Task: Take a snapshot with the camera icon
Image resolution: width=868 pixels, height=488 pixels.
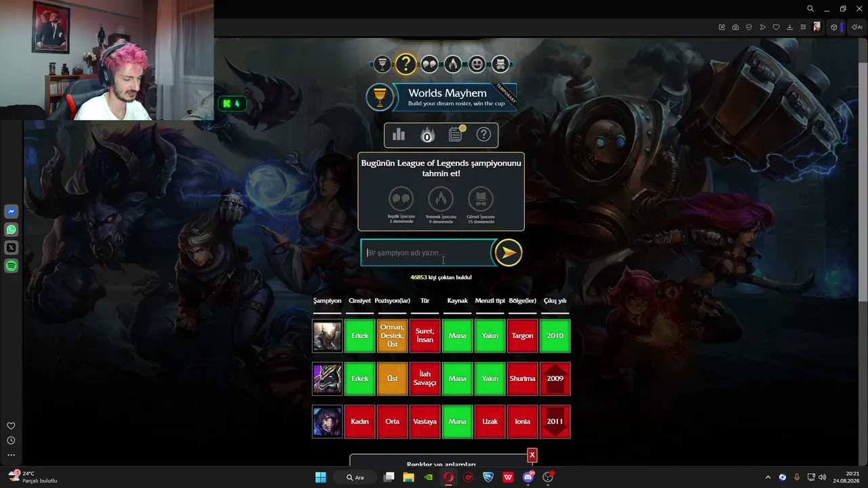Action: tap(736, 27)
